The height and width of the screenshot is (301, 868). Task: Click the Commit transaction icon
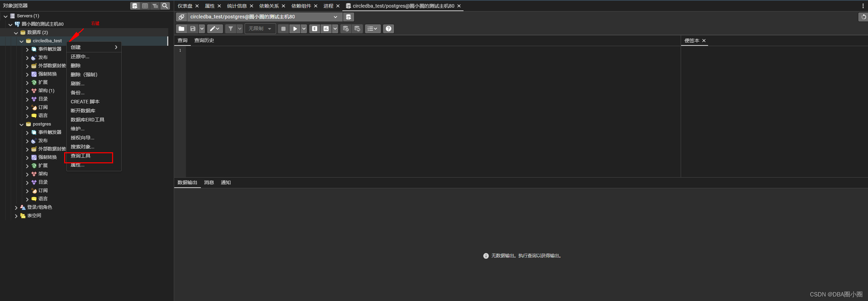click(346, 29)
